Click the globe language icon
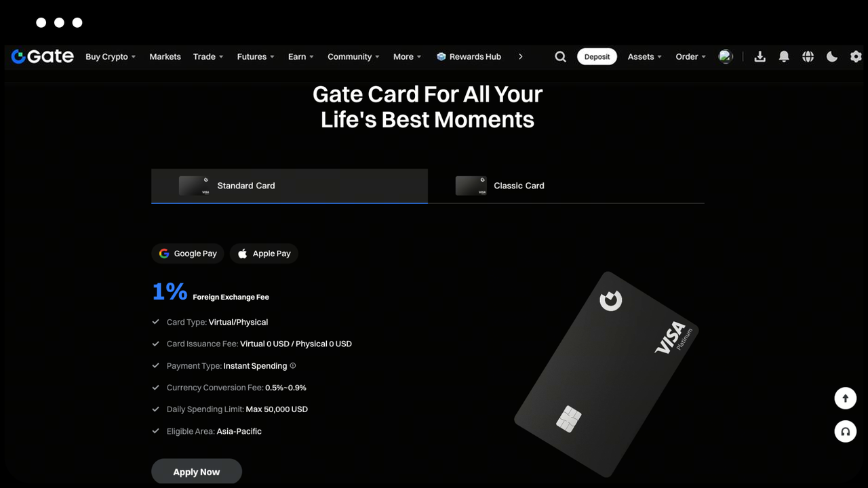The image size is (868, 488). coord(808,57)
